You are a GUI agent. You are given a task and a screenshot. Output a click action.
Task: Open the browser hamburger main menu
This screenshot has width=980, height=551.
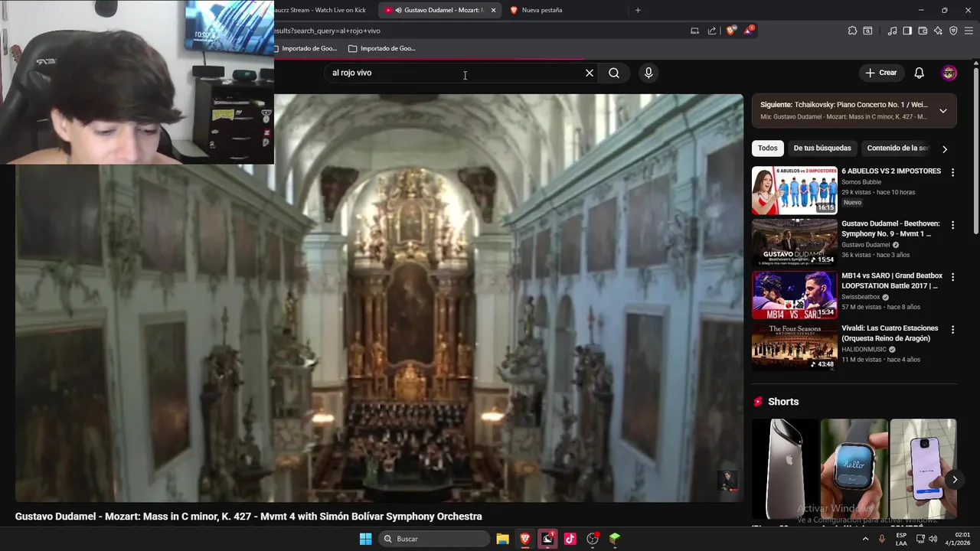pyautogui.click(x=969, y=31)
